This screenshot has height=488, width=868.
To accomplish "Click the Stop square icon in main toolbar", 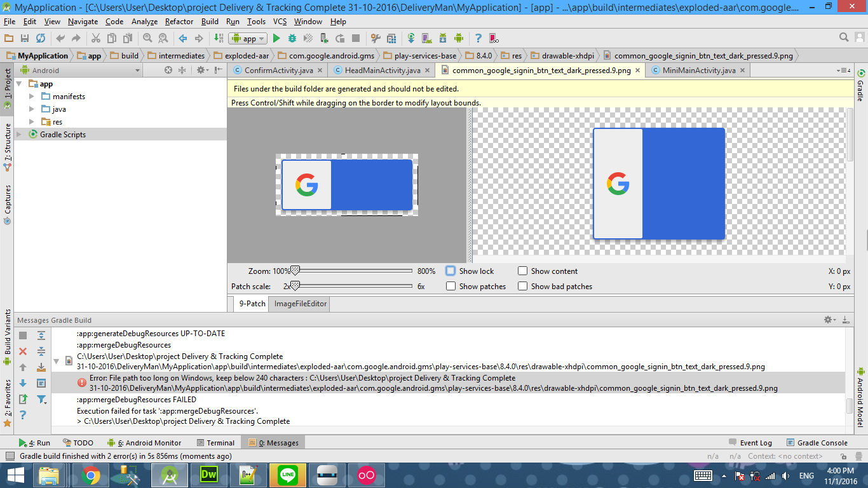I will coord(356,39).
